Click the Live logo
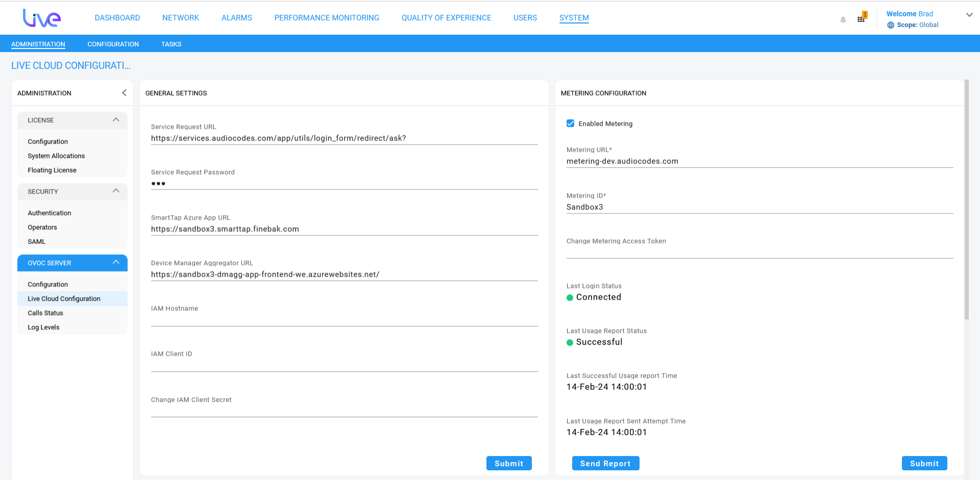This screenshot has width=980, height=480. 42,18
